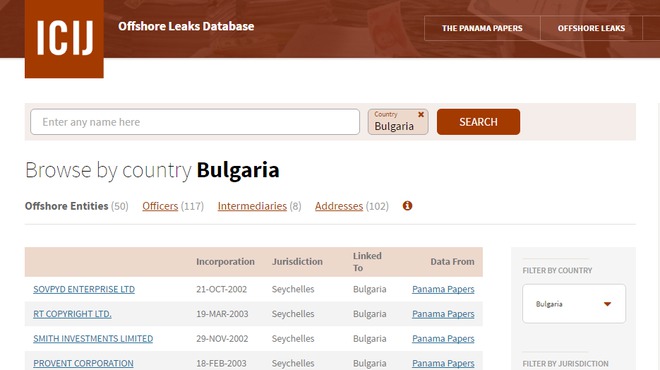Click the Linked To column header

[367, 262]
